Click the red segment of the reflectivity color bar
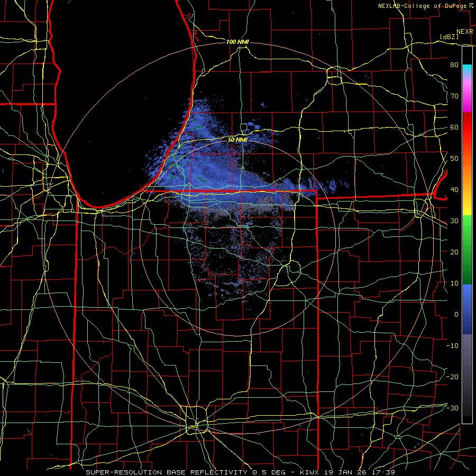 click(467, 127)
